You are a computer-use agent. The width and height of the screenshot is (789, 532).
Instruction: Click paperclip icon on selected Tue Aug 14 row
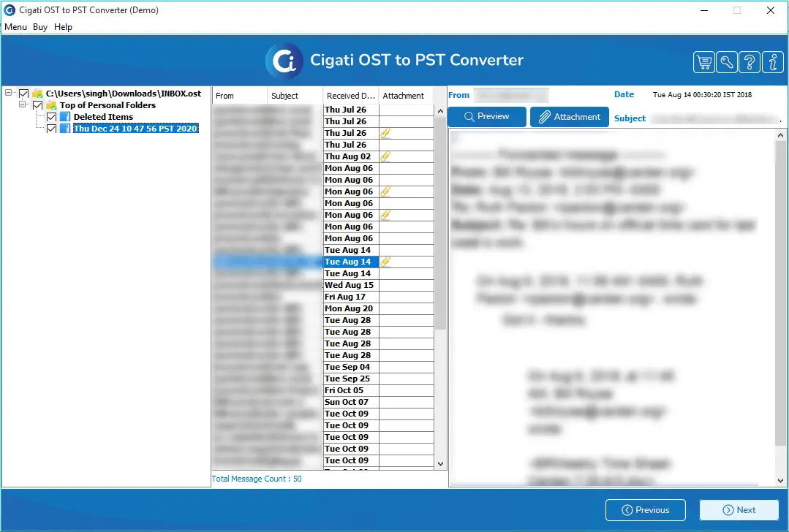point(385,262)
